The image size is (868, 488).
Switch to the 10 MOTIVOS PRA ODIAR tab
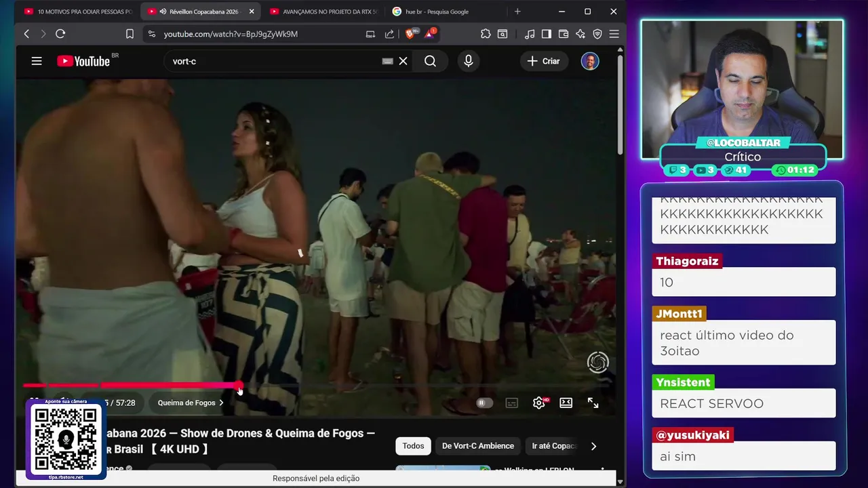click(78, 12)
